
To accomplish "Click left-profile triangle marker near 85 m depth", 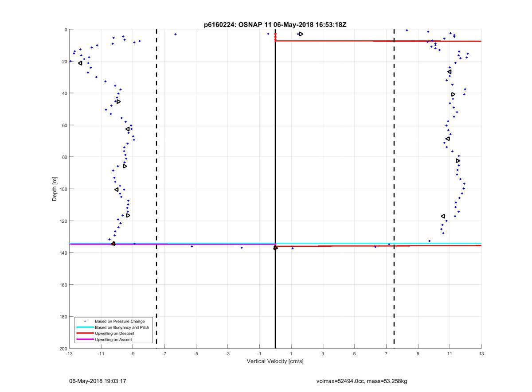I will [125, 166].
